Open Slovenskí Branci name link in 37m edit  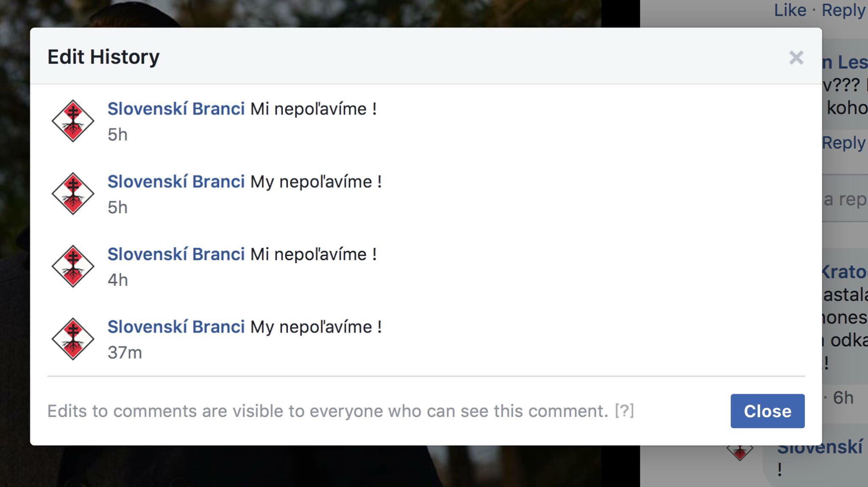pyautogui.click(x=176, y=327)
